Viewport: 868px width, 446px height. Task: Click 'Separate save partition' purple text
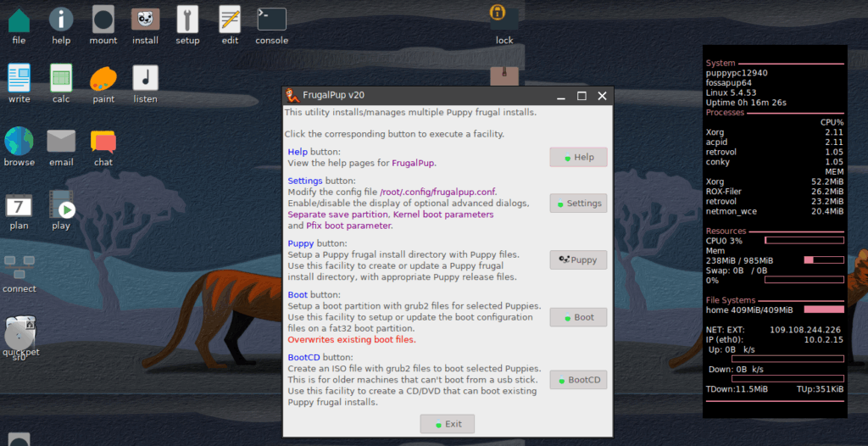click(x=339, y=215)
